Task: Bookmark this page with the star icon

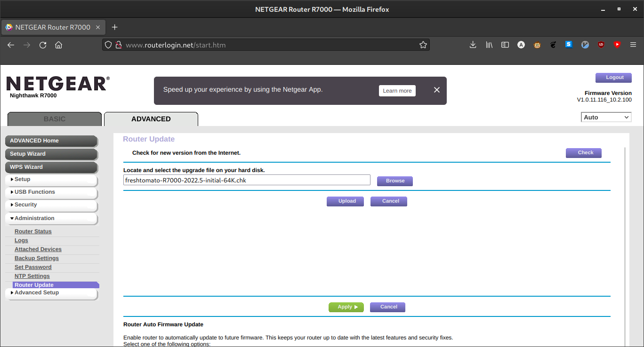Action: coord(423,45)
